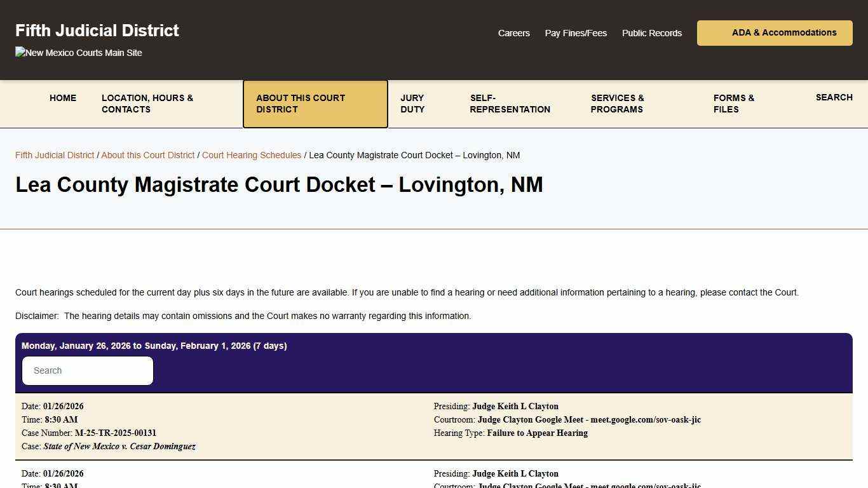Open the Jury Duty section
Viewport: 868px width, 488px height.
(x=412, y=104)
